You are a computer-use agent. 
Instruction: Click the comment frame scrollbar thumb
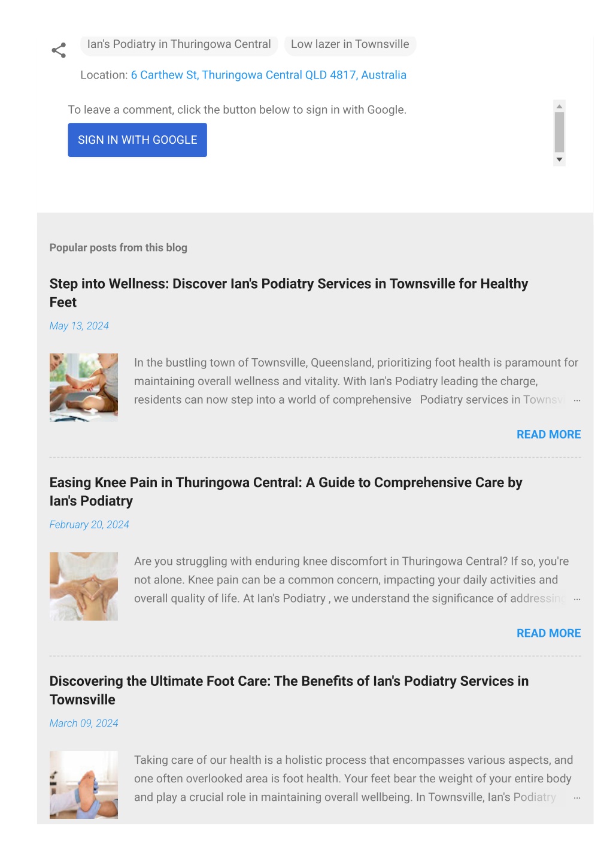tap(560, 132)
